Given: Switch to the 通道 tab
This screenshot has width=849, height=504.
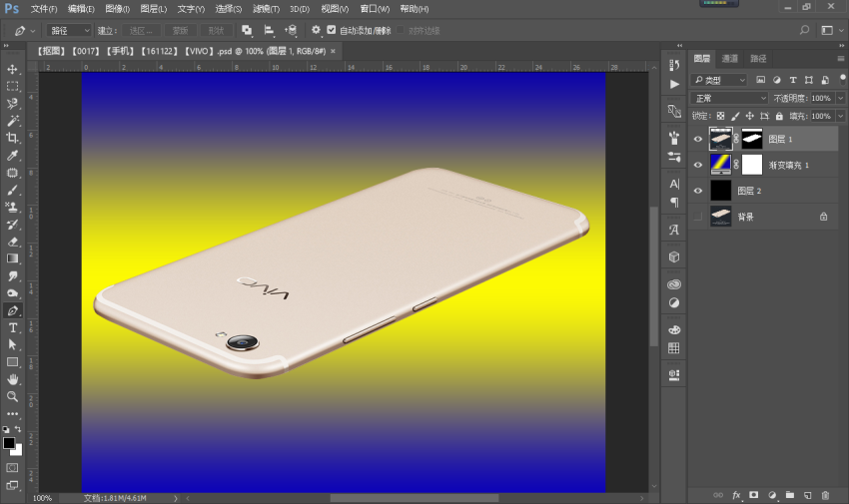Looking at the screenshot, I should [x=729, y=59].
